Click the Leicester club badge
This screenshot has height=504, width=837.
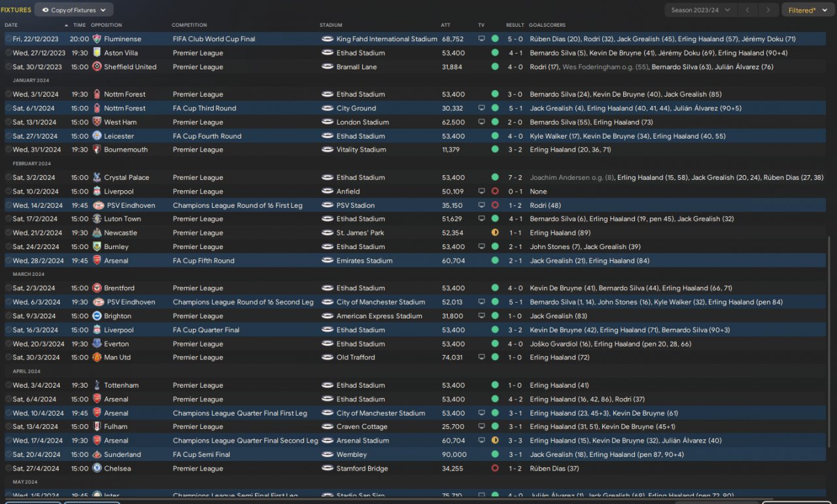point(97,136)
